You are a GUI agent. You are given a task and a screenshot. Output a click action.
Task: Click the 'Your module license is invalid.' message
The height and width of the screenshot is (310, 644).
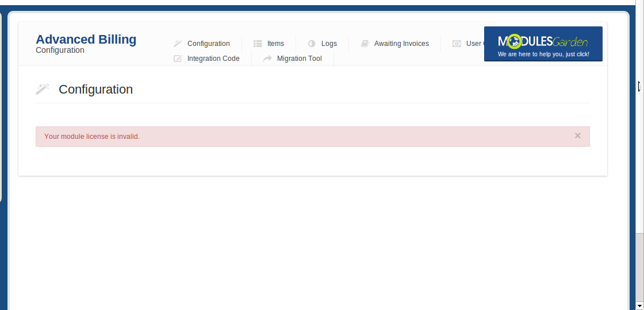pyautogui.click(x=92, y=137)
